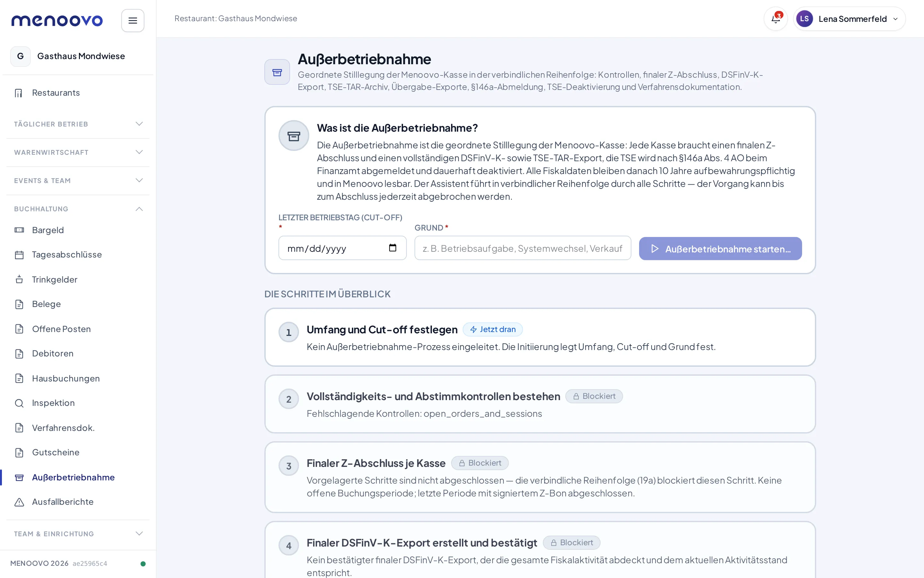Click the Debitoren document icon

coord(19,354)
